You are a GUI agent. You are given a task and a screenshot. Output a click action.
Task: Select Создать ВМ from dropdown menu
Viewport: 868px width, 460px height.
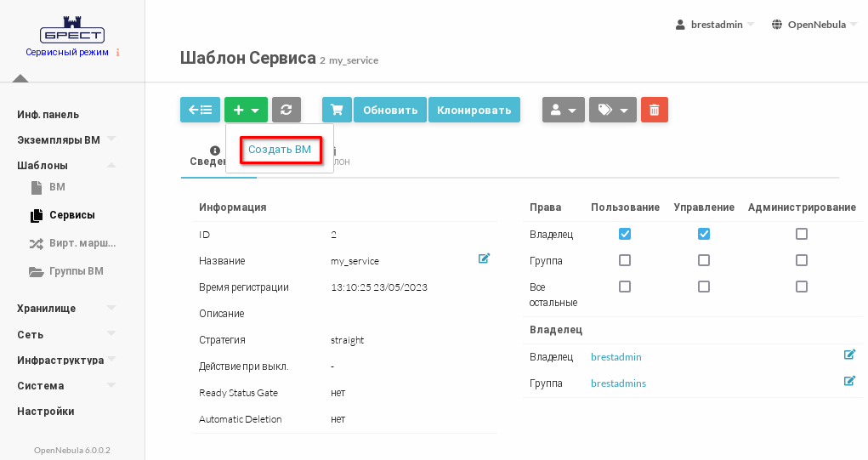pos(280,150)
